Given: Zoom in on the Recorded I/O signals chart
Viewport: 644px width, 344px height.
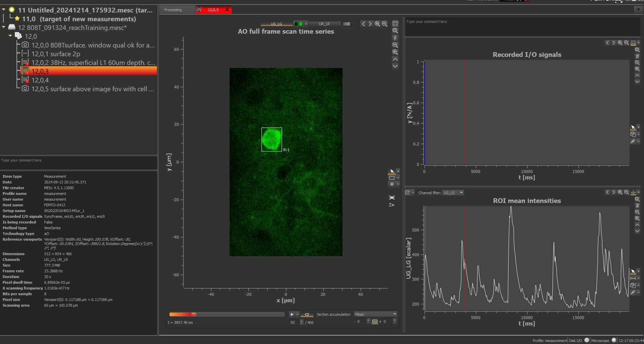Looking at the screenshot, I should point(620,43).
